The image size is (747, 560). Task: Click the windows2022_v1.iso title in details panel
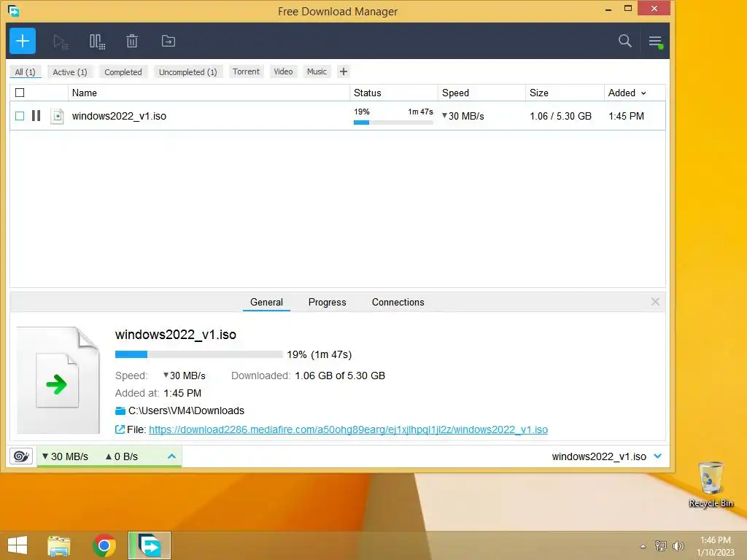tap(175, 334)
